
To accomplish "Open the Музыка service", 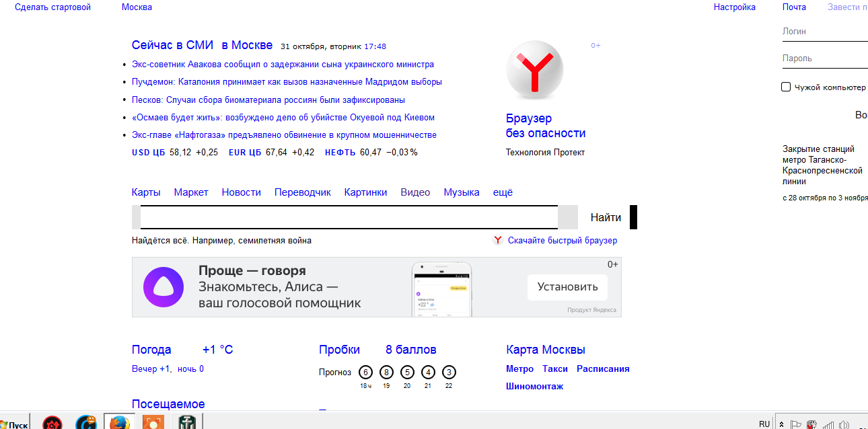I will pos(462,192).
